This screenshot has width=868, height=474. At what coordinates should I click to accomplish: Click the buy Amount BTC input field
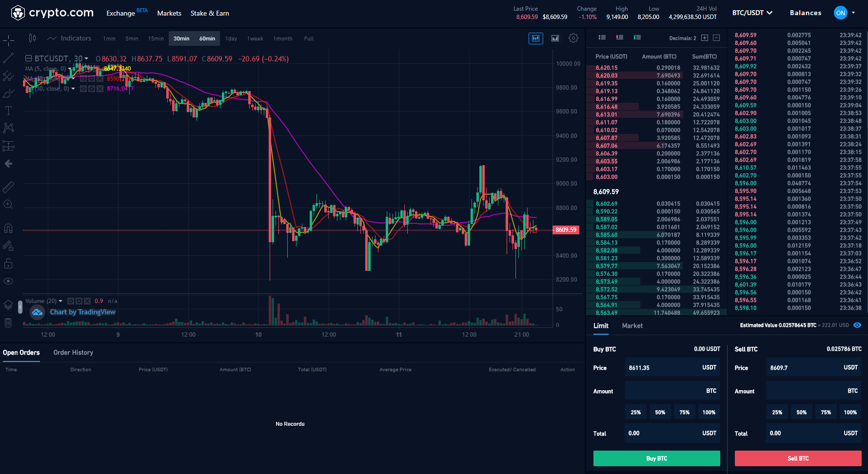[x=672, y=391]
